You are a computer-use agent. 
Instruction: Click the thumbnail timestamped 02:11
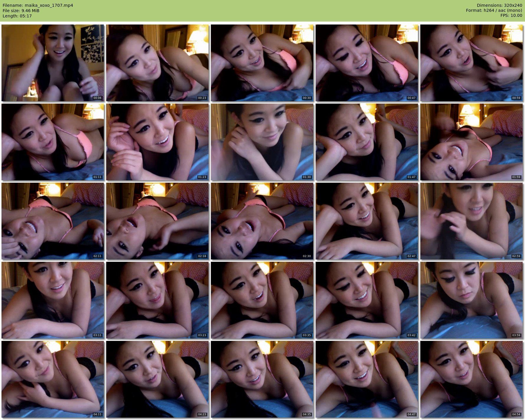[53, 221]
